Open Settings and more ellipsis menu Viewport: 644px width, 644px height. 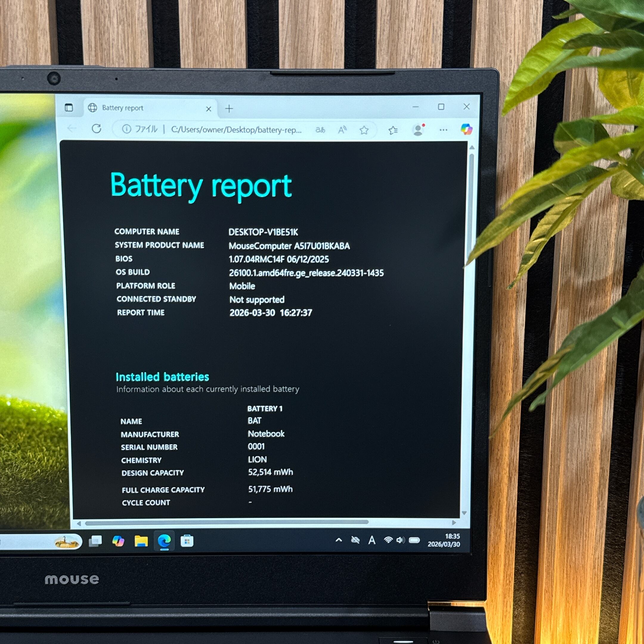pyautogui.click(x=443, y=130)
